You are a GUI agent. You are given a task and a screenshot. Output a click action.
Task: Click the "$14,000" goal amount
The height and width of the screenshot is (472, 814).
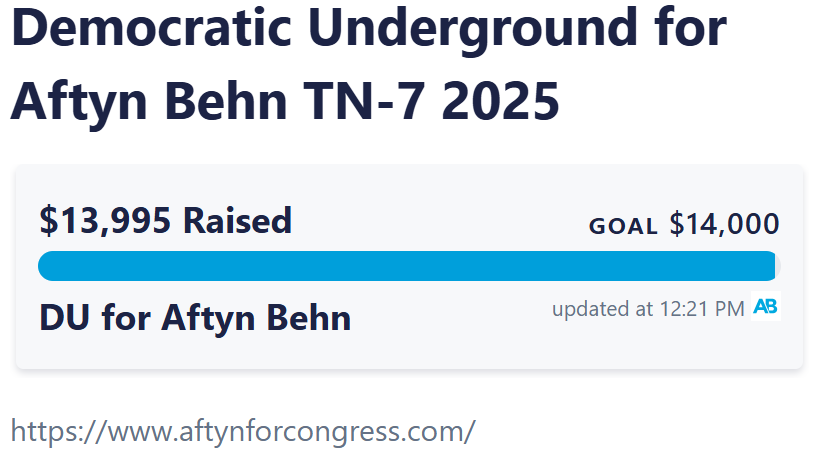[x=724, y=224]
